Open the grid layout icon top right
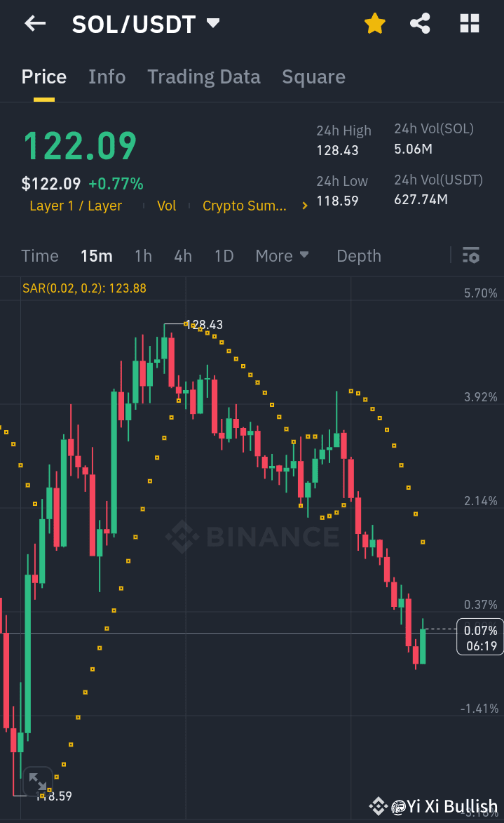Viewport: 504px width, 823px height. (x=468, y=23)
